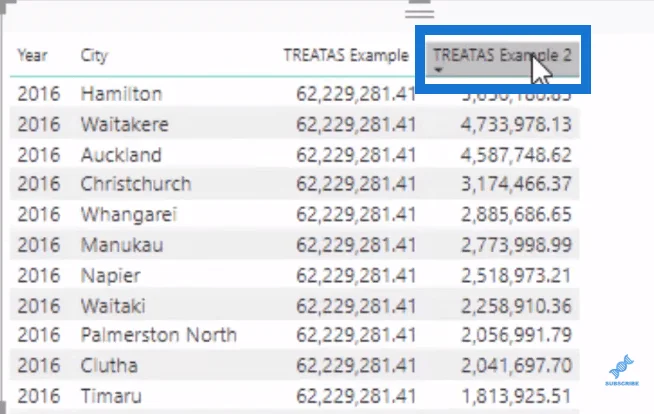Select the Clutha city cell
Image resolution: width=654 pixels, height=414 pixels.
point(109,366)
